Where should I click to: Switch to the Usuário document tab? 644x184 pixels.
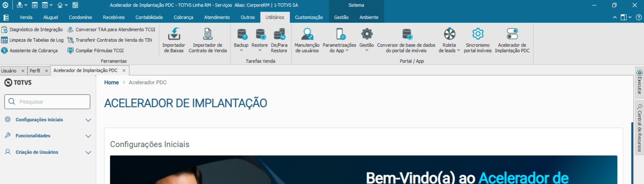9,71
